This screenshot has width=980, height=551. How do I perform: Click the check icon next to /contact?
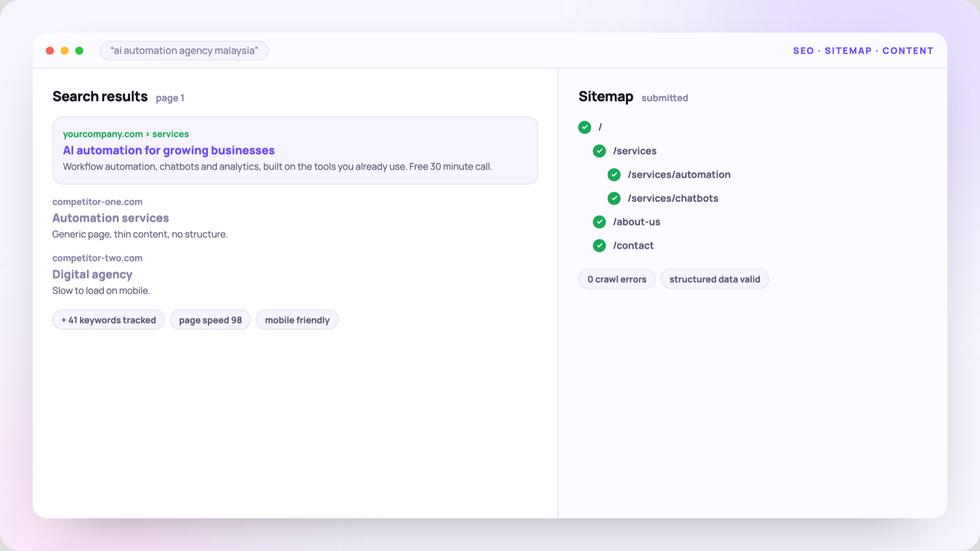click(599, 246)
